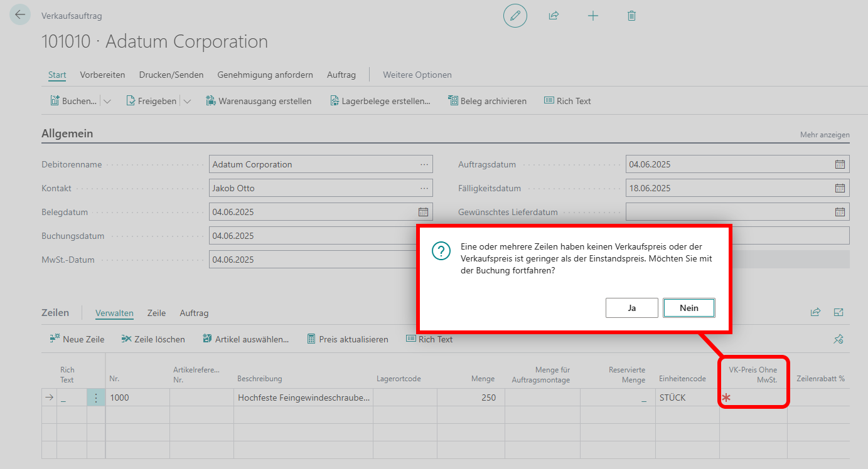Open calendar for Gewünschtes Lieferdatum
The width and height of the screenshot is (868, 469).
point(840,212)
